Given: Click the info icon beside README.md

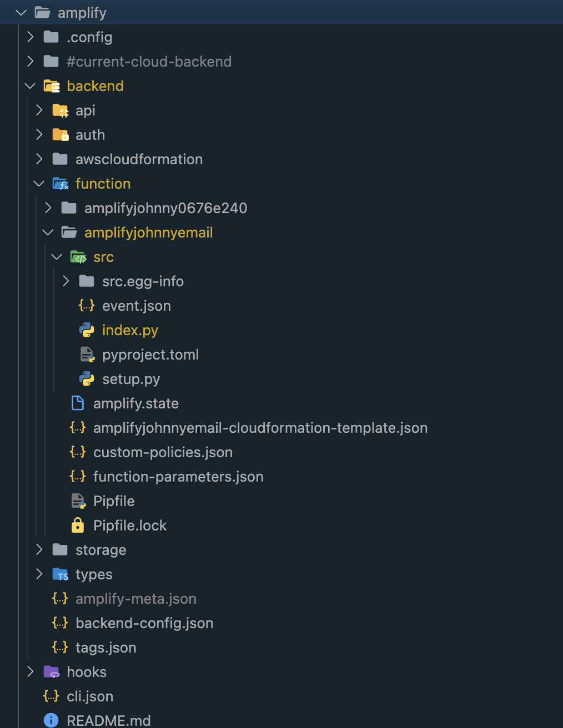Looking at the screenshot, I should (51, 720).
